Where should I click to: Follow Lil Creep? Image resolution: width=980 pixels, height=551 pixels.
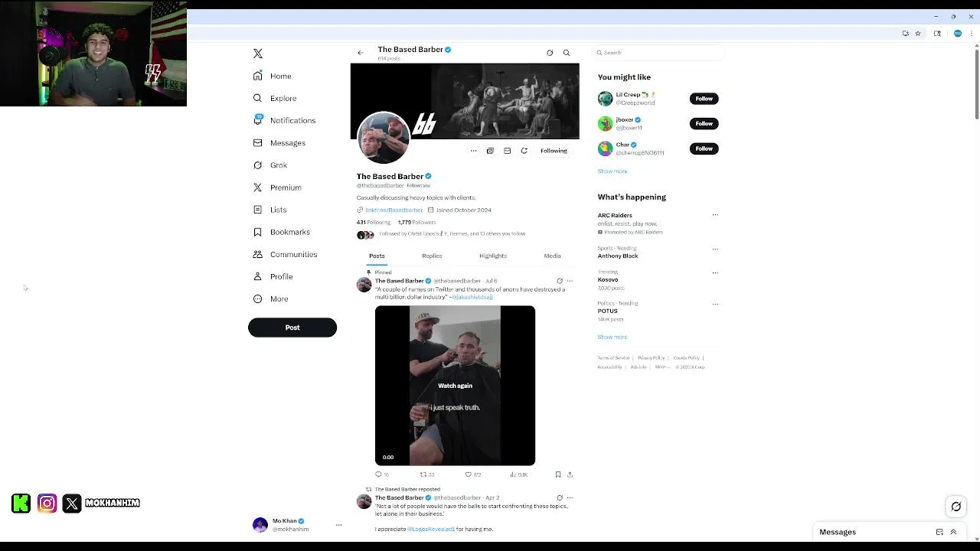click(704, 99)
